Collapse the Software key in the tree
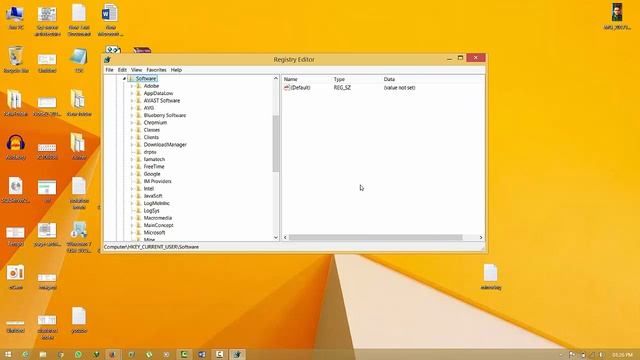The height and width of the screenshot is (360, 640). tap(124, 79)
